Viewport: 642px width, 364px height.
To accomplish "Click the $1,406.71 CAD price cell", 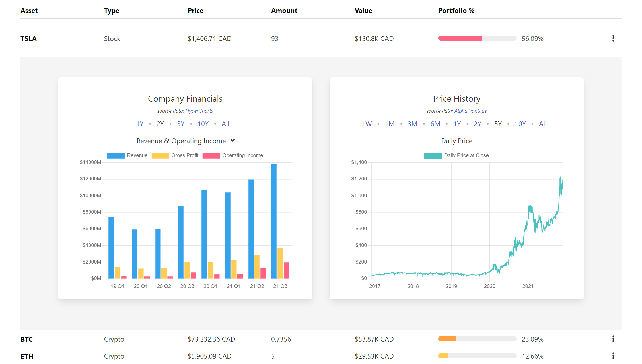I will click(209, 38).
